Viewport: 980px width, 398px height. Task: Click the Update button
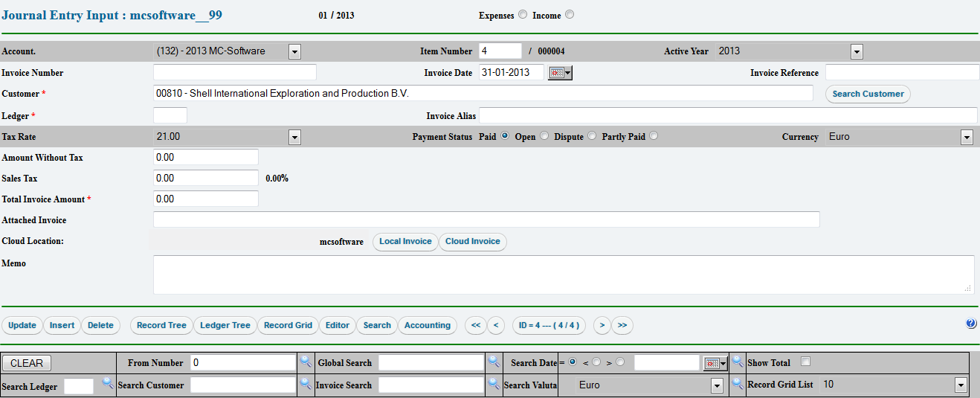[x=22, y=325]
